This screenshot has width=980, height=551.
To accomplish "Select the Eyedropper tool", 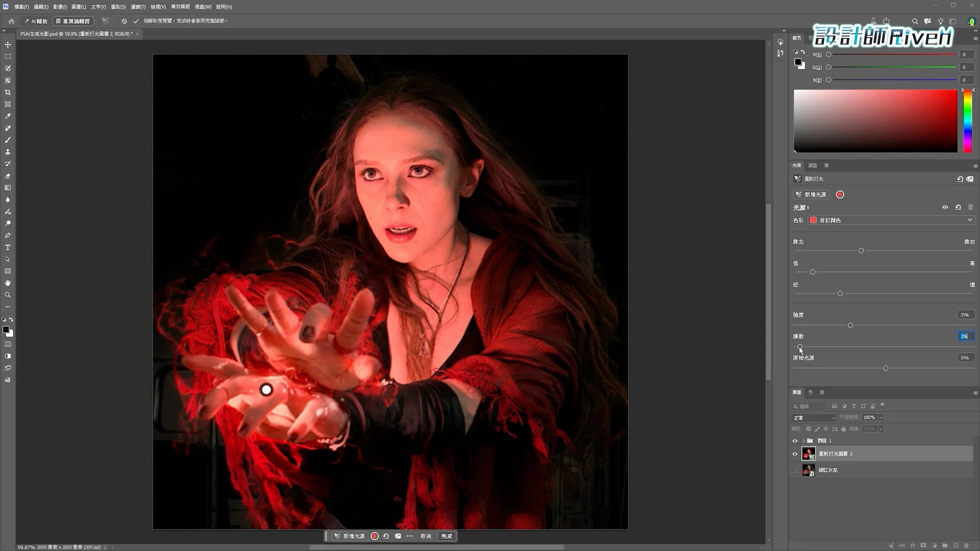I will [8, 116].
